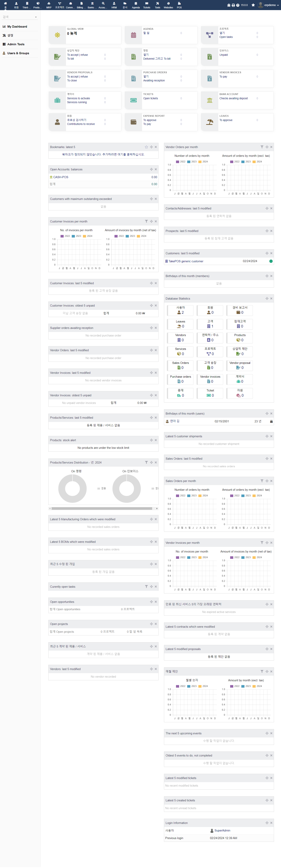Open the POS module icon in top menu

[x=179, y=5]
